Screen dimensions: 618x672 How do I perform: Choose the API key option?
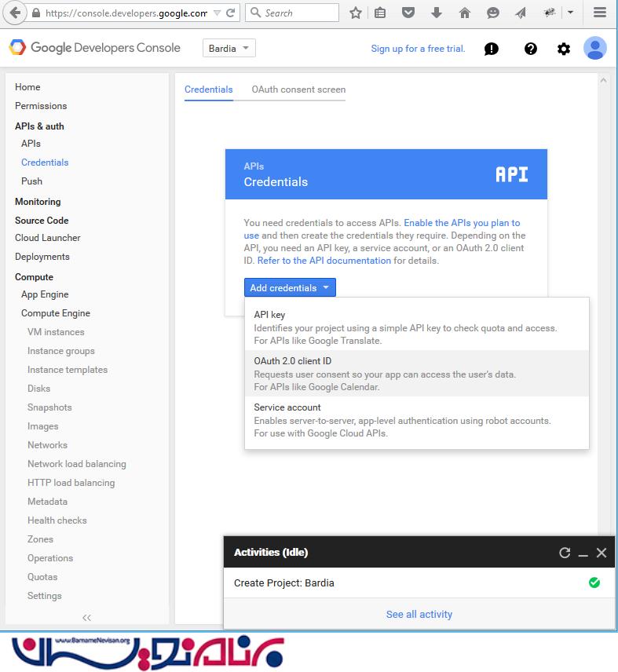416,327
